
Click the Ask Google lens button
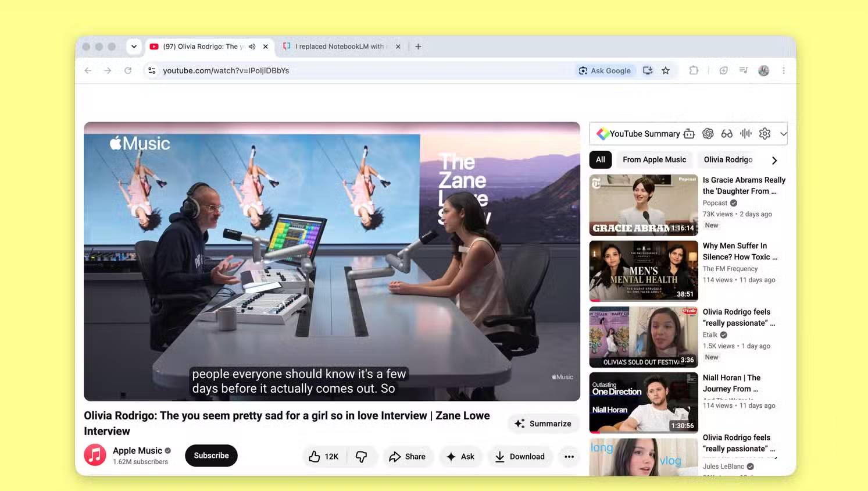(x=605, y=70)
